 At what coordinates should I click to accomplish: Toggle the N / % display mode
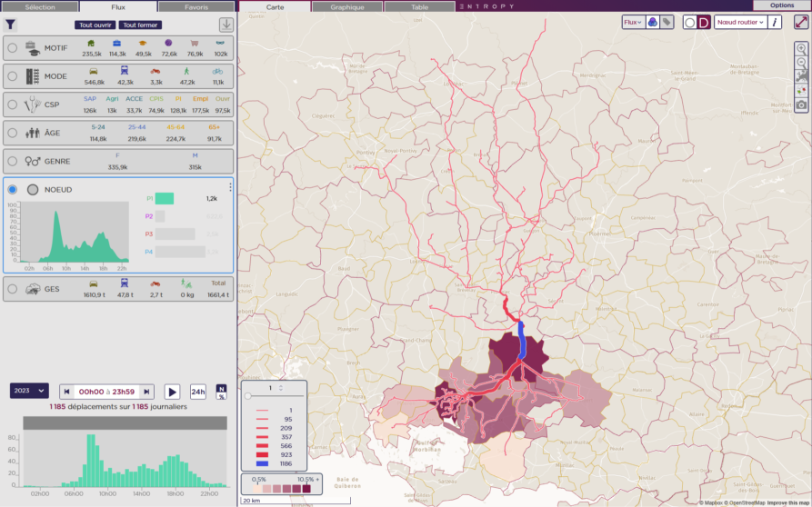(221, 393)
